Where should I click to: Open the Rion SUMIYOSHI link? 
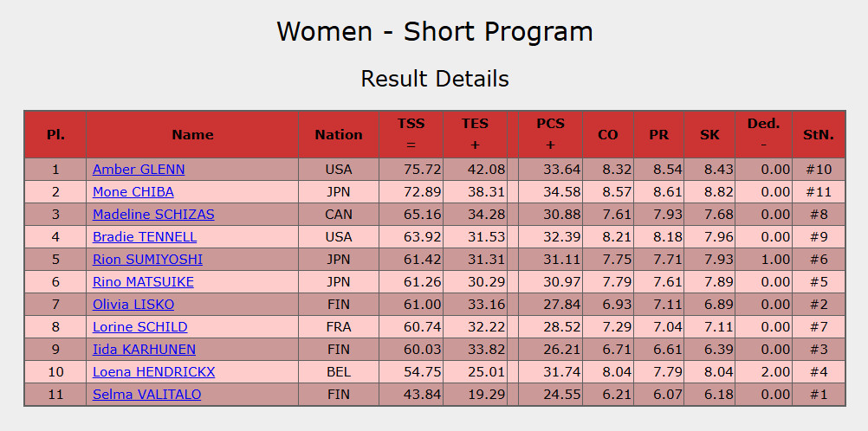click(147, 260)
